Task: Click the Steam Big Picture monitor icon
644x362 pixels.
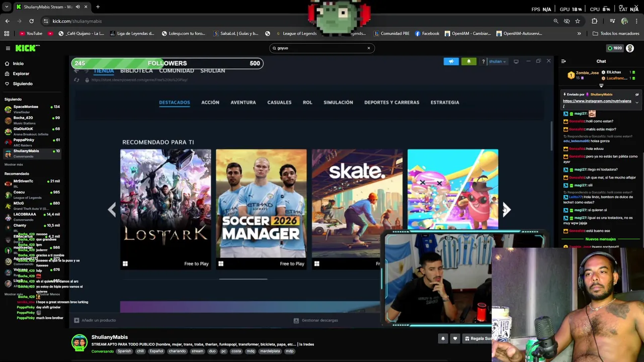Action: 516,61
